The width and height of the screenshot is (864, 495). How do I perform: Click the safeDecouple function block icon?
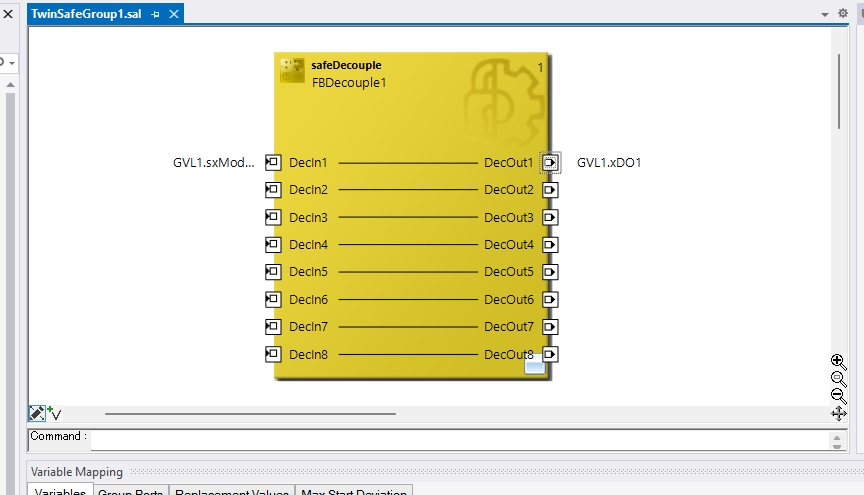coord(291,71)
